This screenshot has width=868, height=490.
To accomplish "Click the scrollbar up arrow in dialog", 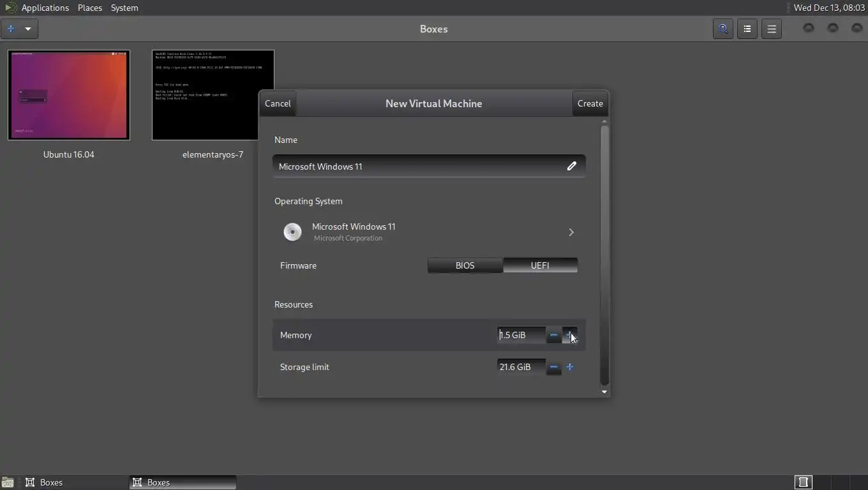I will click(x=604, y=121).
